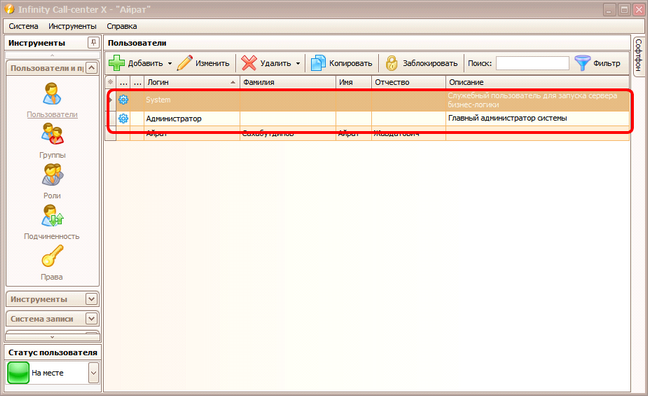Click the Копировать button label
Image resolution: width=648 pixels, height=396 pixels.
pos(350,63)
